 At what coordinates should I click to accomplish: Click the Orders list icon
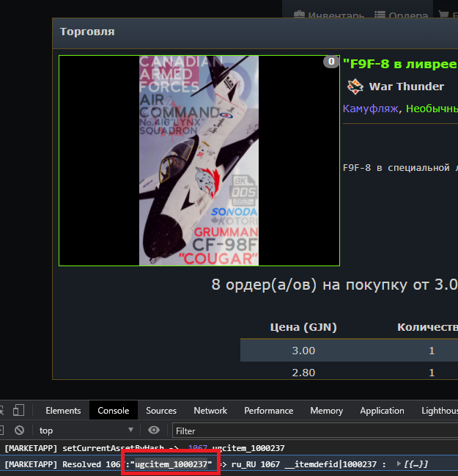click(380, 15)
